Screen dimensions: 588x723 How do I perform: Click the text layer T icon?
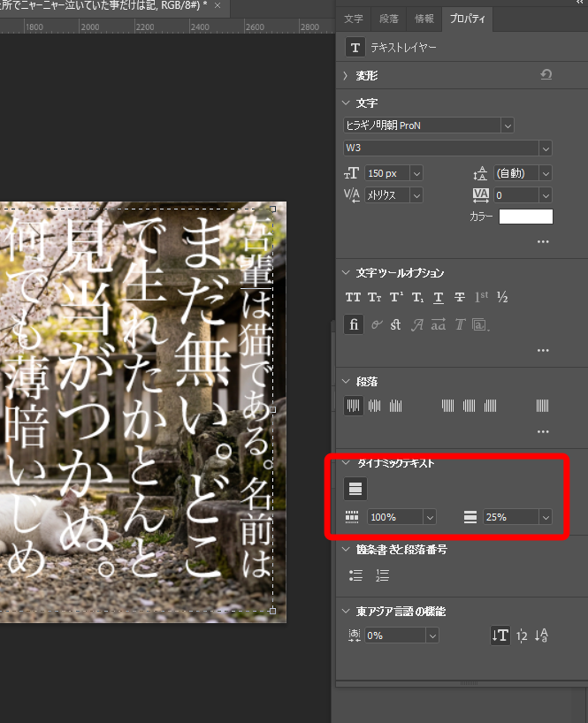coord(355,48)
